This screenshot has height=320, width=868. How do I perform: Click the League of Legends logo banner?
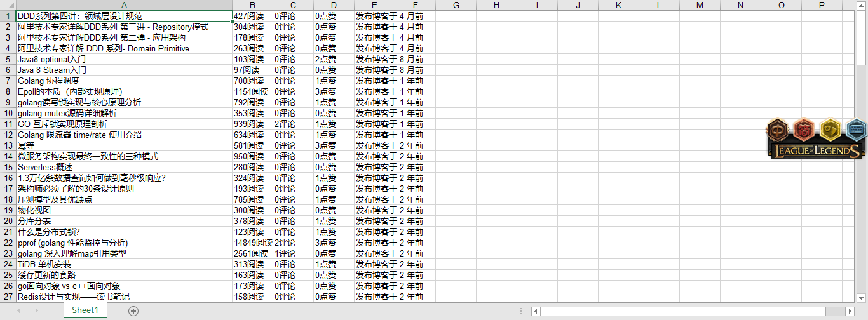click(816, 151)
